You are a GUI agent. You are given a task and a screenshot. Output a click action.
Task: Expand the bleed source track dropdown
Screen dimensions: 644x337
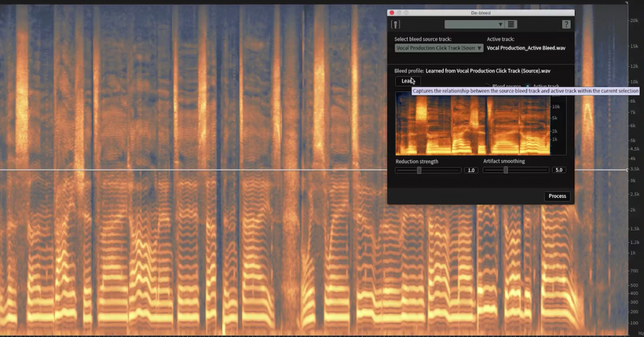point(439,48)
